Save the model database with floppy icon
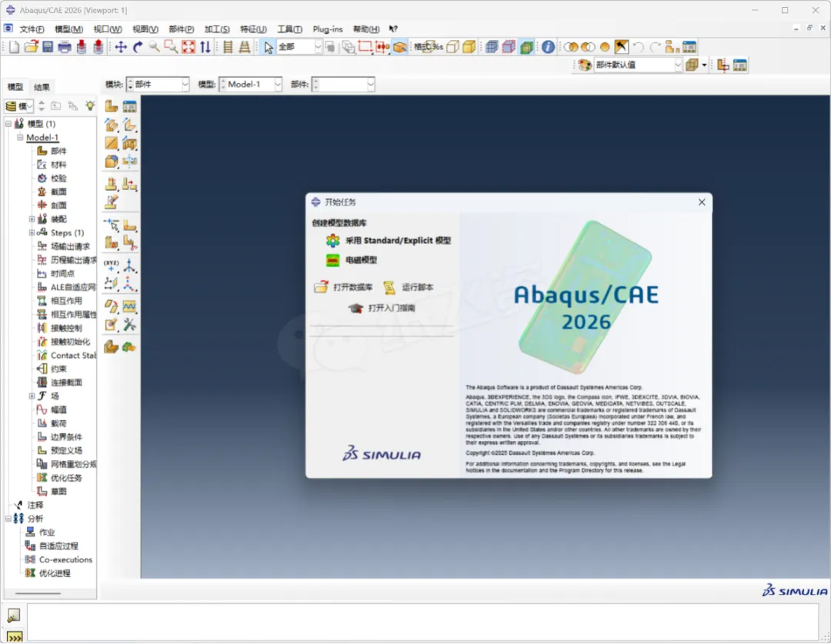The width and height of the screenshot is (831, 644). click(x=48, y=47)
